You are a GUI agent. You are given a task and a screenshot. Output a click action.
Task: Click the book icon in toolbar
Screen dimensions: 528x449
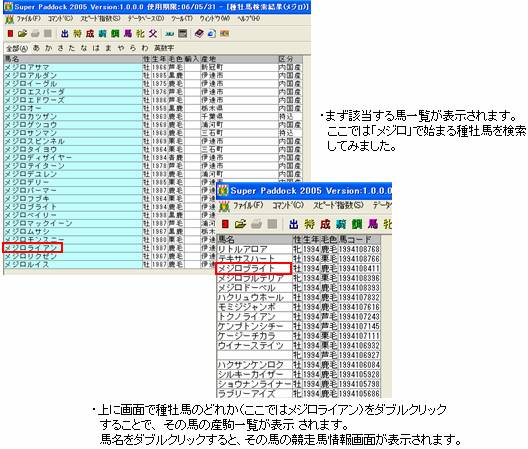(x=199, y=33)
